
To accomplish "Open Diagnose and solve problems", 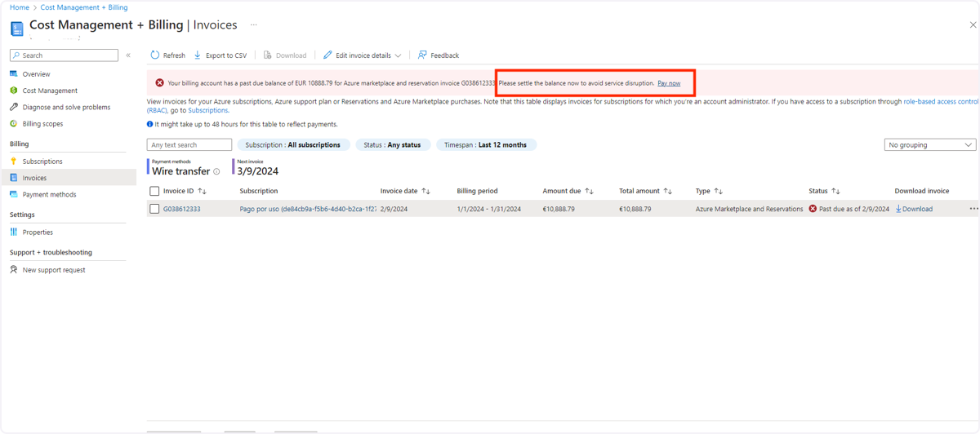I will (x=66, y=107).
